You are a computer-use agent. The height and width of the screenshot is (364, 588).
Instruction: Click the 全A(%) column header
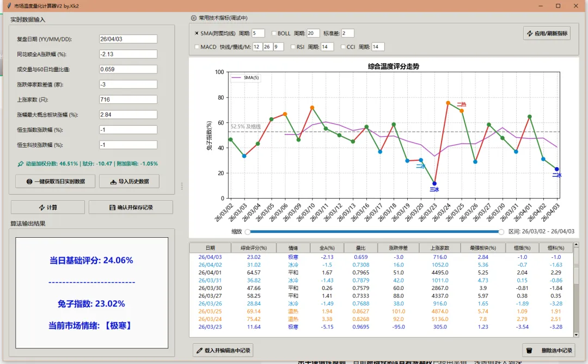coord(327,248)
